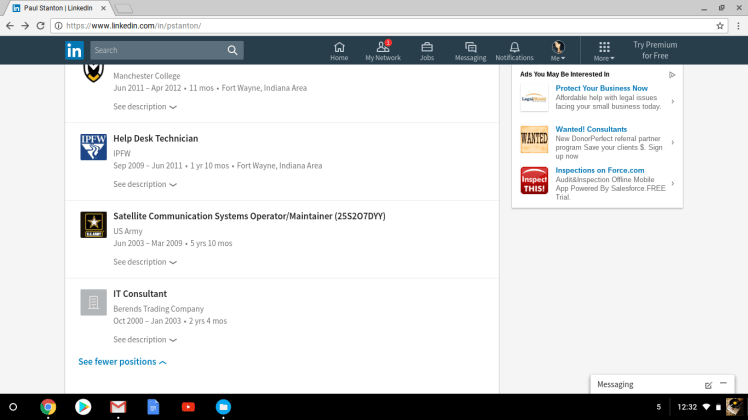The height and width of the screenshot is (420, 748).
Task: Open the LinkedIn logo home link
Action: click(74, 50)
